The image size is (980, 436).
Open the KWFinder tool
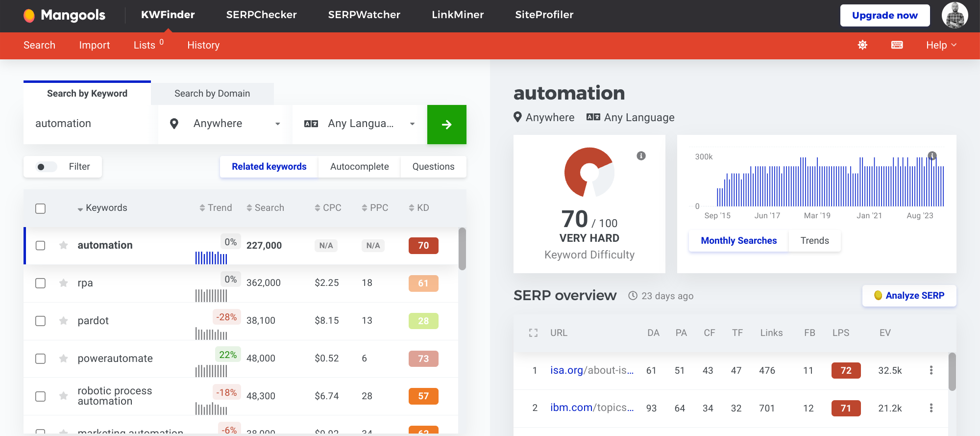(x=168, y=15)
